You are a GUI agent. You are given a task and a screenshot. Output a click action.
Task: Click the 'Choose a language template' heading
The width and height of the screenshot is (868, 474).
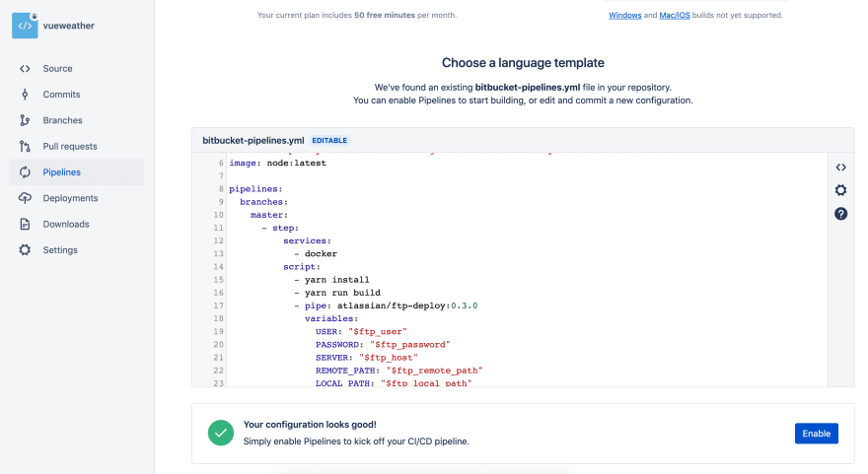(x=523, y=63)
